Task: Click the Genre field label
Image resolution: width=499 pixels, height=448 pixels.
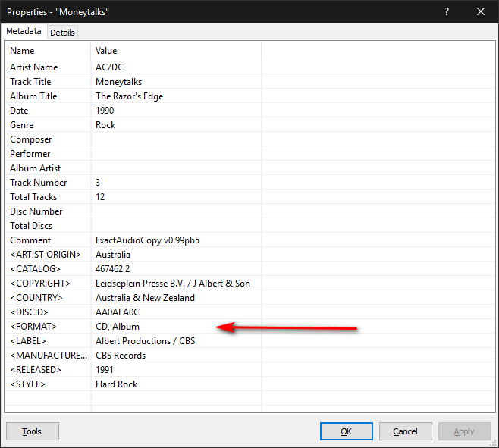Action: click(x=22, y=125)
